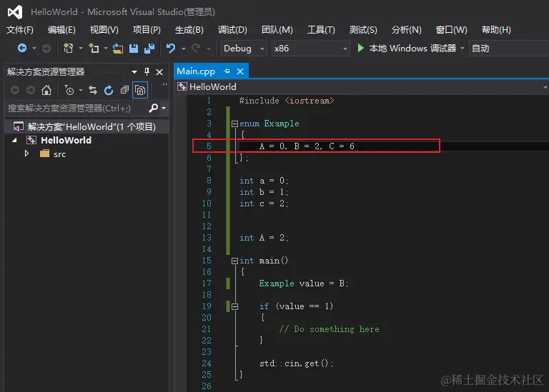Open the 窗口(W) menu
This screenshot has width=549, height=392.
tap(451, 30)
